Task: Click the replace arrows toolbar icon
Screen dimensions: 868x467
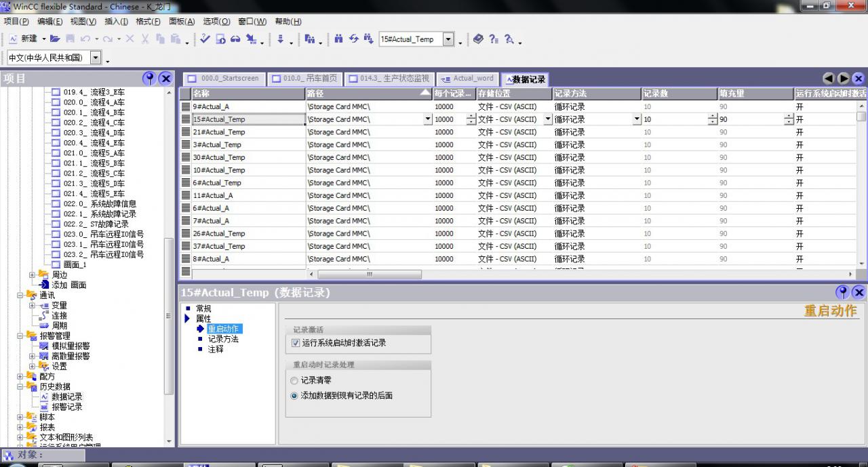Action: (353, 39)
